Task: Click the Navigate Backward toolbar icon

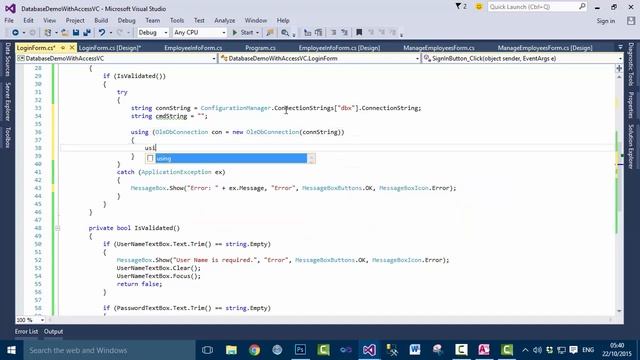Action: click(15, 33)
